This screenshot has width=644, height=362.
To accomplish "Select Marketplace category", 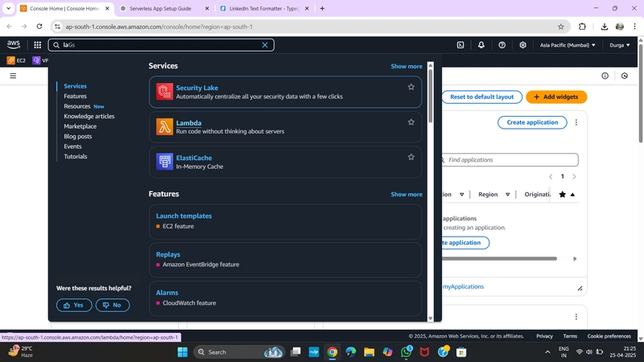I will coord(80,126).
